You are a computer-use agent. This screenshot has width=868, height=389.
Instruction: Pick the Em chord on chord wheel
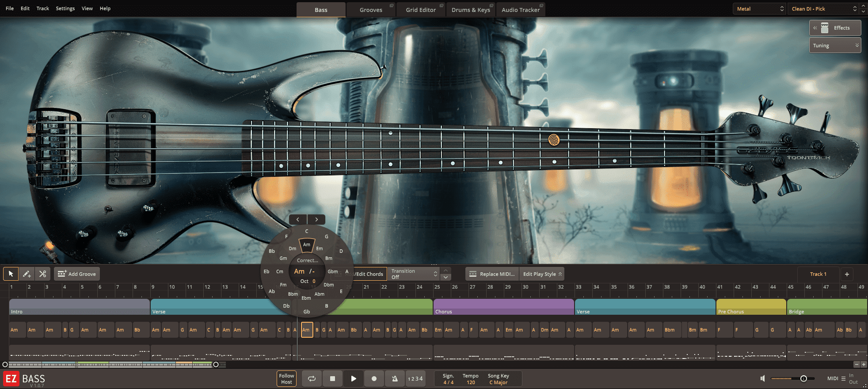coord(320,248)
